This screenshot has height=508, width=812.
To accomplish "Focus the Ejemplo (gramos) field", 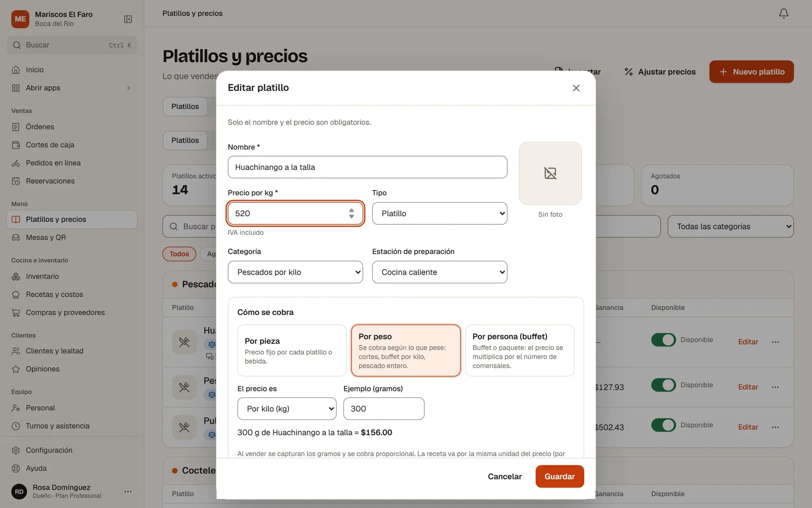I will tap(384, 408).
